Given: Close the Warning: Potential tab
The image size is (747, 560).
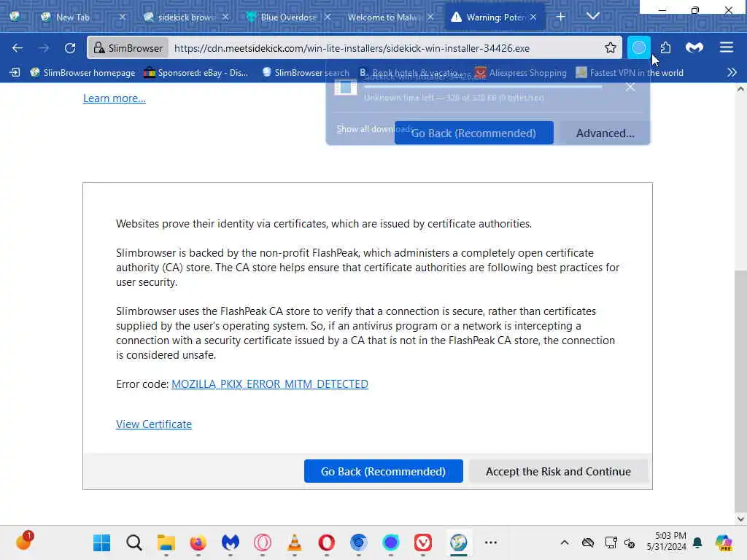Looking at the screenshot, I should [533, 17].
